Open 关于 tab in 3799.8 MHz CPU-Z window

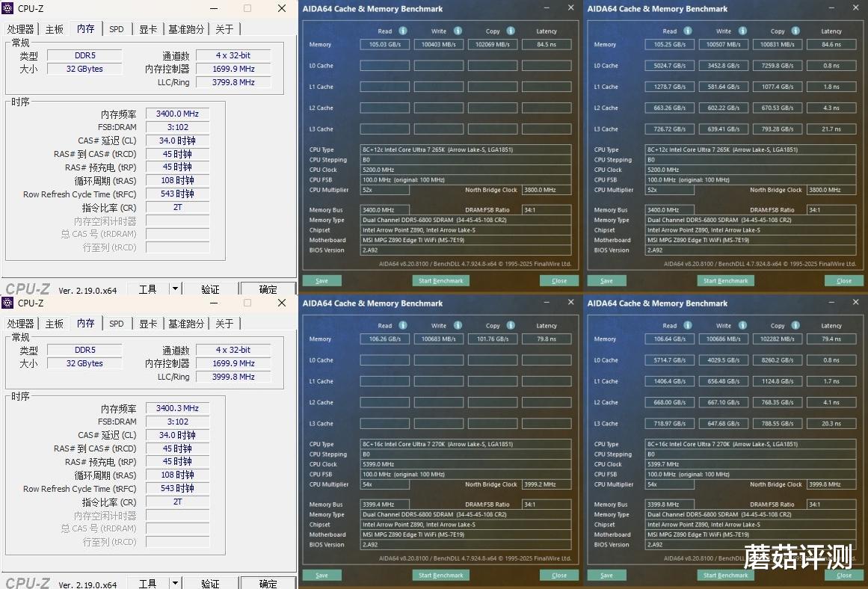[224, 29]
